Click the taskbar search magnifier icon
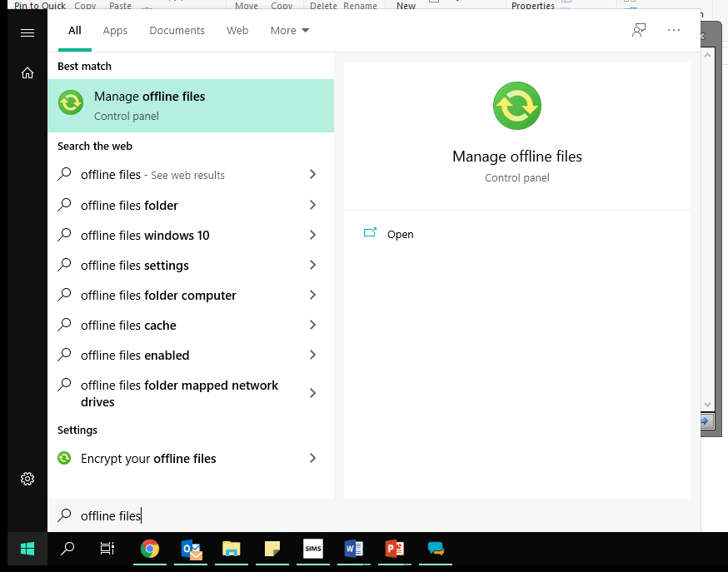728x572 pixels. pos(67,549)
